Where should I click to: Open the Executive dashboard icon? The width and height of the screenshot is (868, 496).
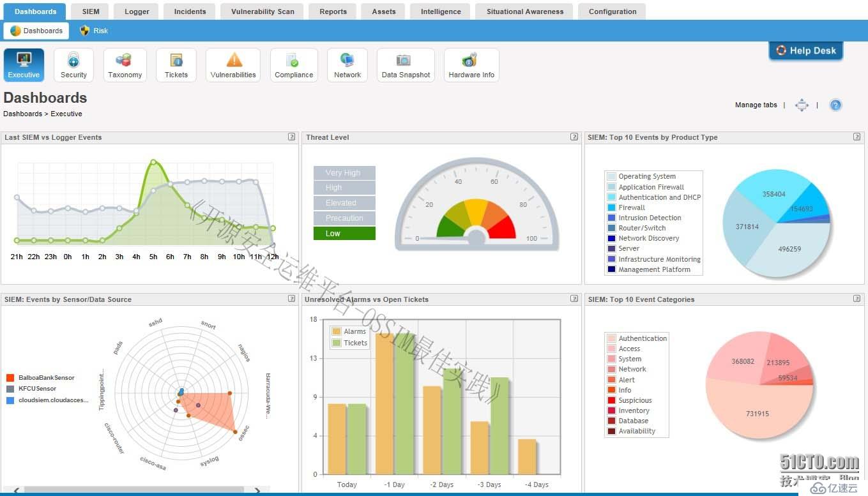pos(24,65)
